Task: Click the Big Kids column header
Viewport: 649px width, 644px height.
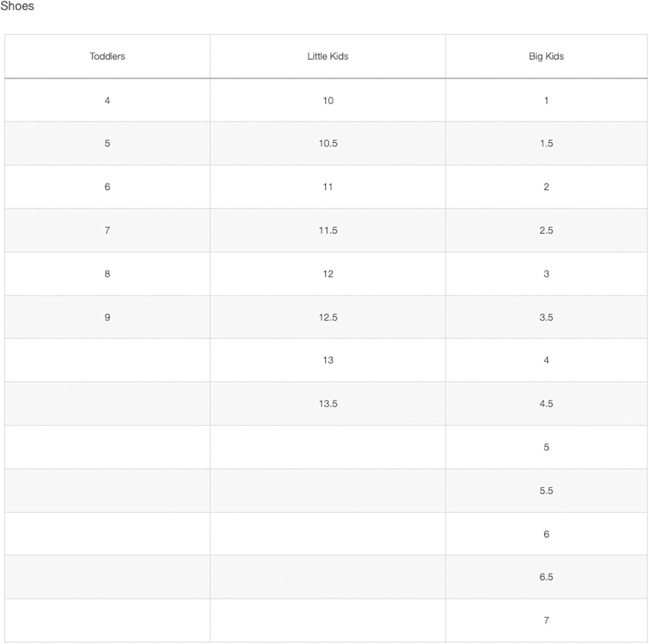Action: click(x=546, y=56)
